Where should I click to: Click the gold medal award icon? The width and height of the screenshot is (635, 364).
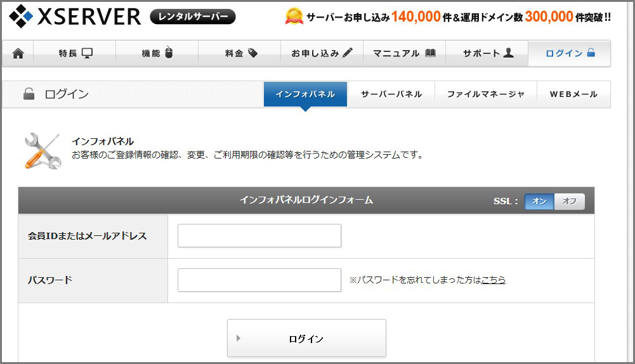[x=294, y=16]
